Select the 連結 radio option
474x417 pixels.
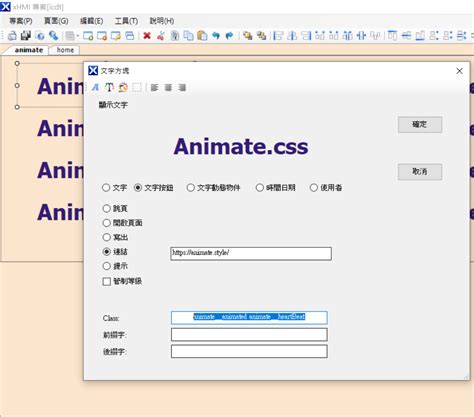point(115,252)
